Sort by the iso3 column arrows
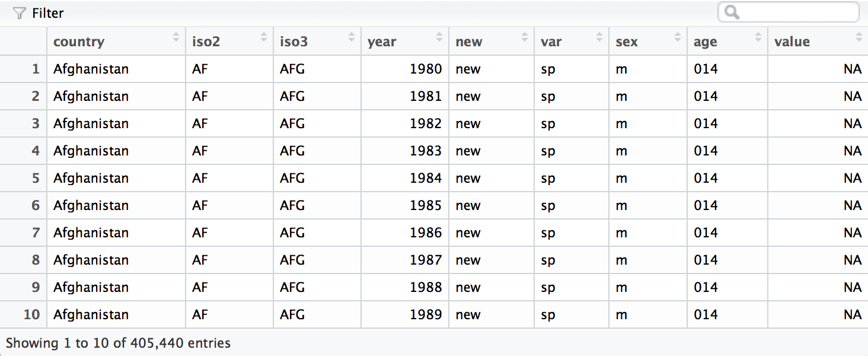This screenshot has height=356, width=868. click(352, 37)
